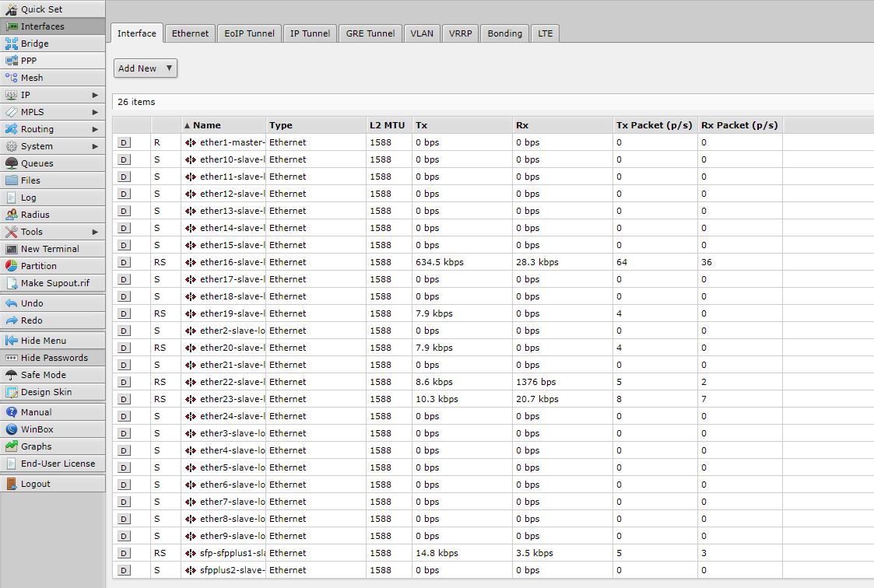Expand the Tools submenu

pyautogui.click(x=95, y=232)
